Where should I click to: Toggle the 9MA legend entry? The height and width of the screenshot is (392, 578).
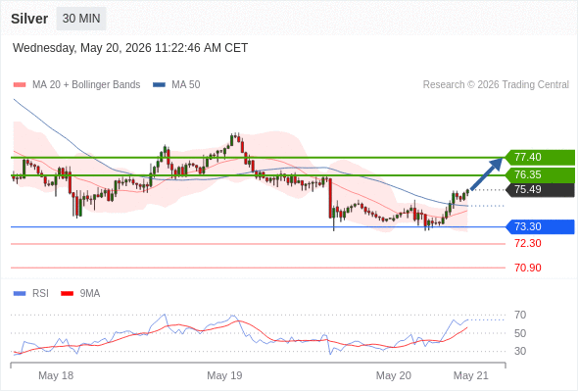80,294
